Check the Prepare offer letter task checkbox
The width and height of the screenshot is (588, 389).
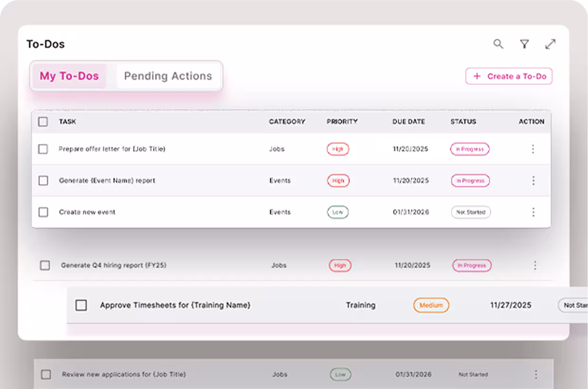[x=43, y=149]
